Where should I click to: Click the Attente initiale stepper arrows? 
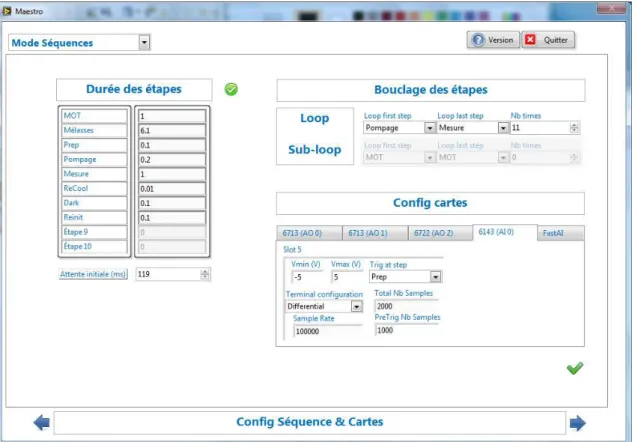[x=205, y=274]
